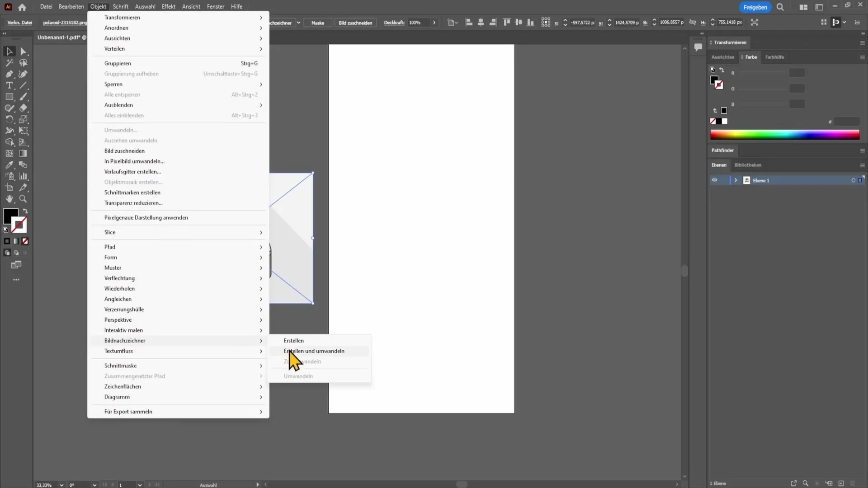Select In Pixelbild umwandeln entry
The height and width of the screenshot is (488, 868).
(x=179, y=161)
